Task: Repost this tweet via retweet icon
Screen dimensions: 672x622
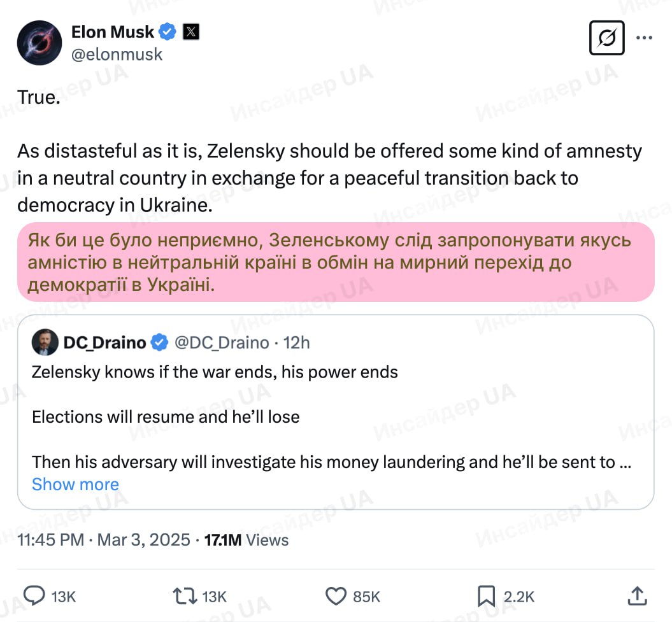Action: pos(185,596)
